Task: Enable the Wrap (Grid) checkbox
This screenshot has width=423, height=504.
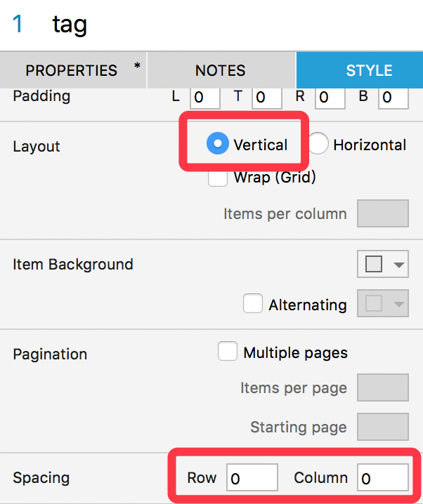Action: click(218, 178)
